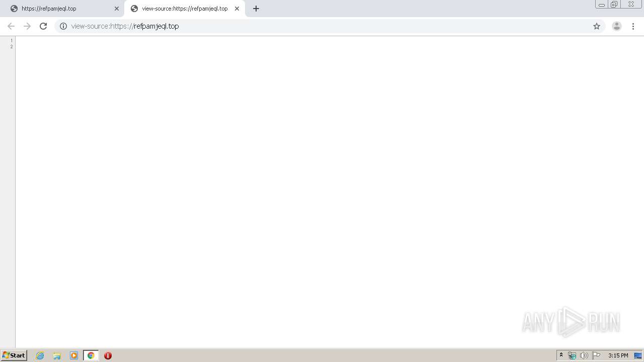Minimize the Chrome window
This screenshot has height=362, width=644.
(x=602, y=5)
